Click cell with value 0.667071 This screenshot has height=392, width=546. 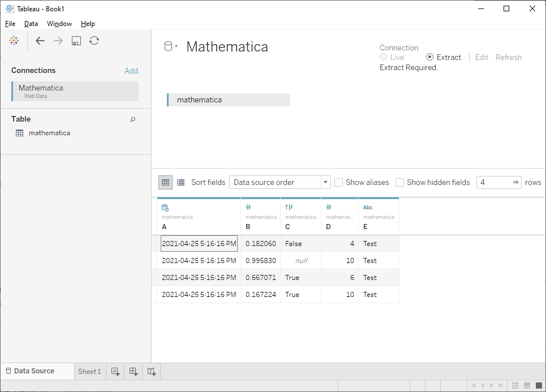[260, 278]
